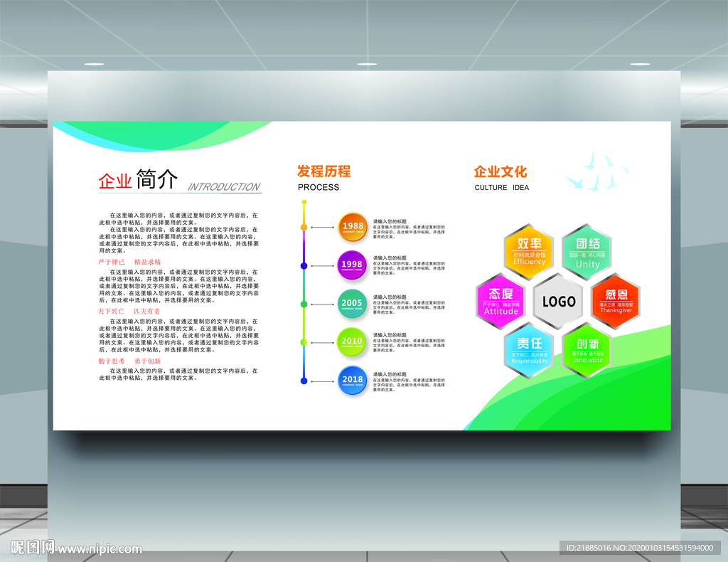Click the 发程历程 heading
This screenshot has width=728, height=562.
point(324,171)
